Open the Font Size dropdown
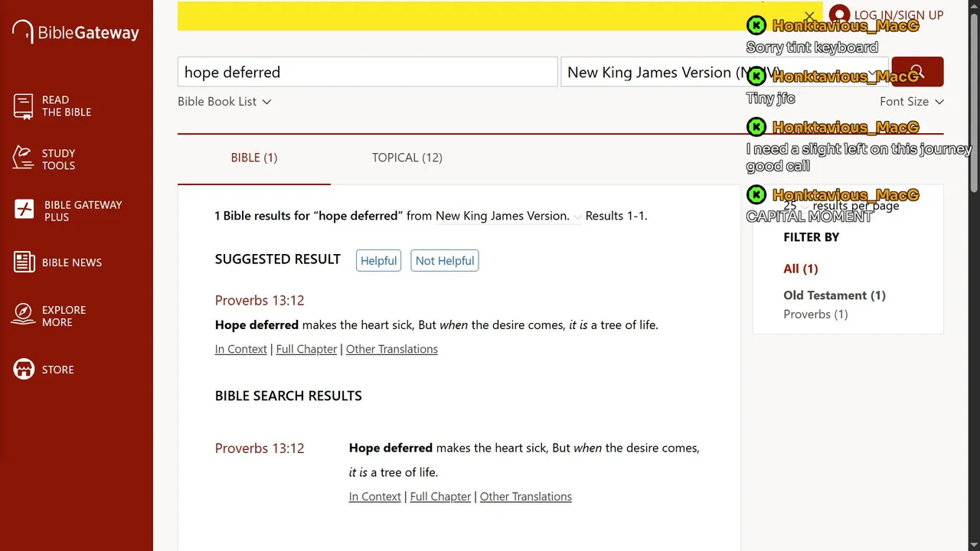Viewport: 980px width, 551px height. 911,101
